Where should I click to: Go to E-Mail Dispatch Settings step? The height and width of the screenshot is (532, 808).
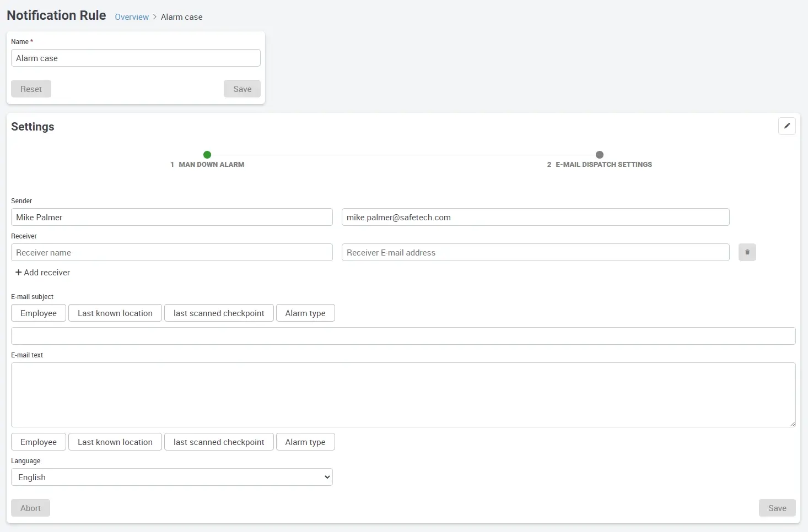coord(599,155)
